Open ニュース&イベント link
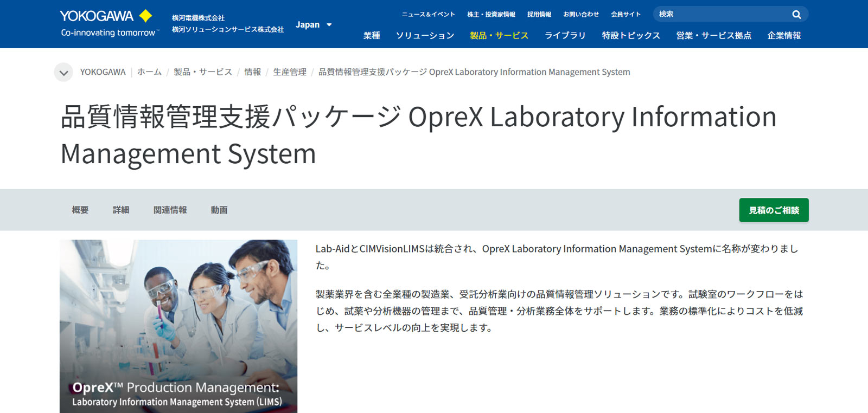The image size is (868, 413). coord(428,15)
